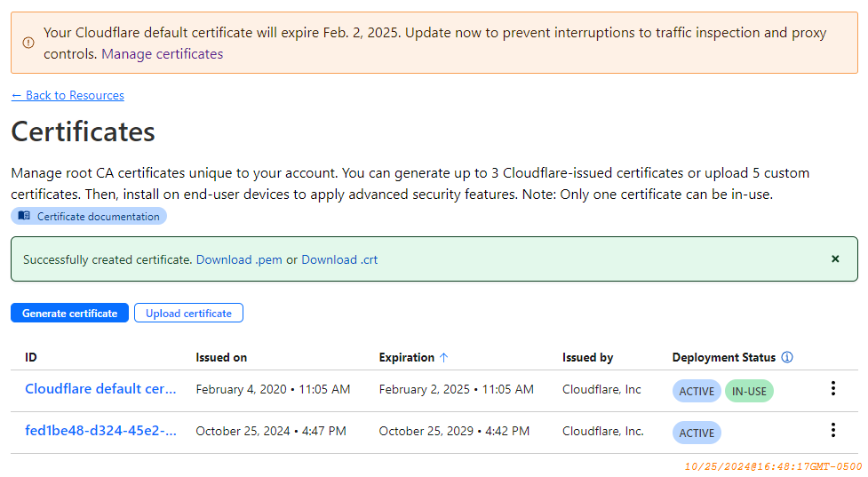Click the ACTIVE badge on fed1be48 row
The height and width of the screenshot is (477, 868).
pos(697,433)
